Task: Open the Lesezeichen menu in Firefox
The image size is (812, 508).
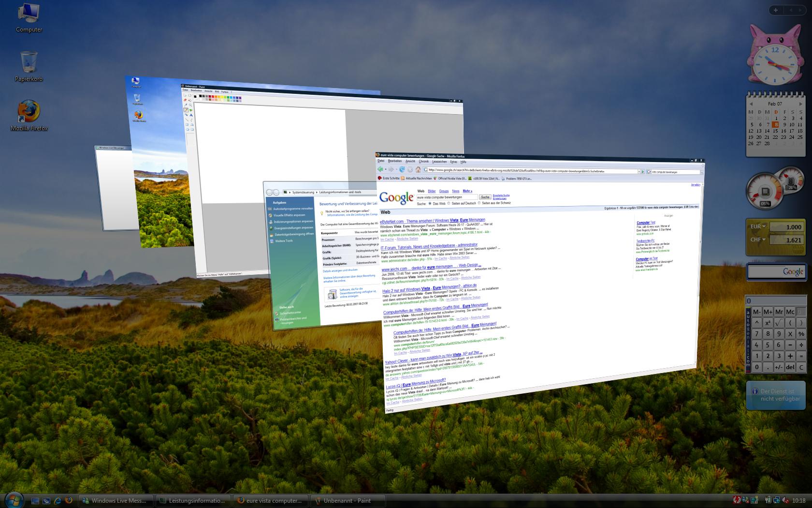Action: pos(439,162)
